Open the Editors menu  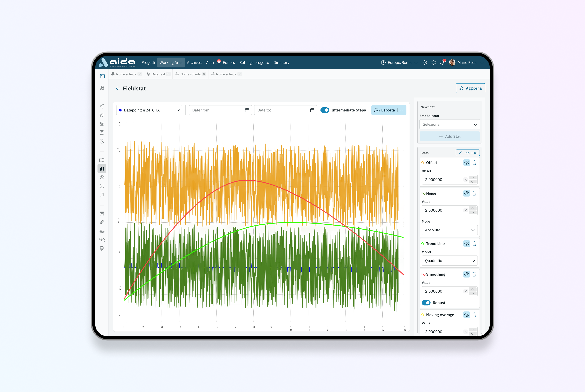point(229,62)
